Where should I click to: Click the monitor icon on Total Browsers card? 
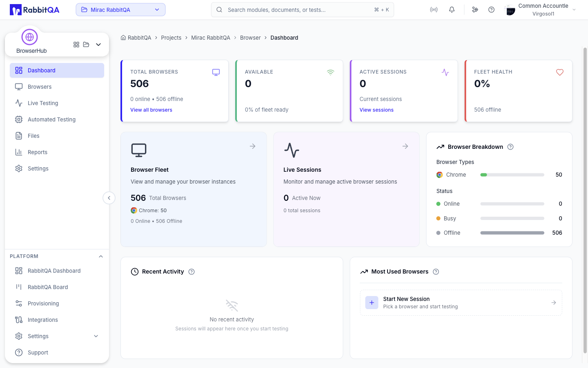click(x=216, y=72)
